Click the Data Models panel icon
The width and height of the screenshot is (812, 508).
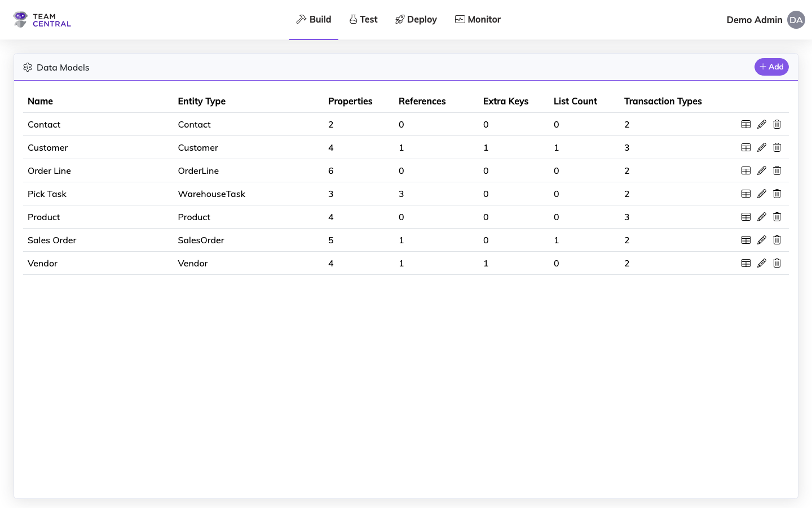tap(28, 67)
